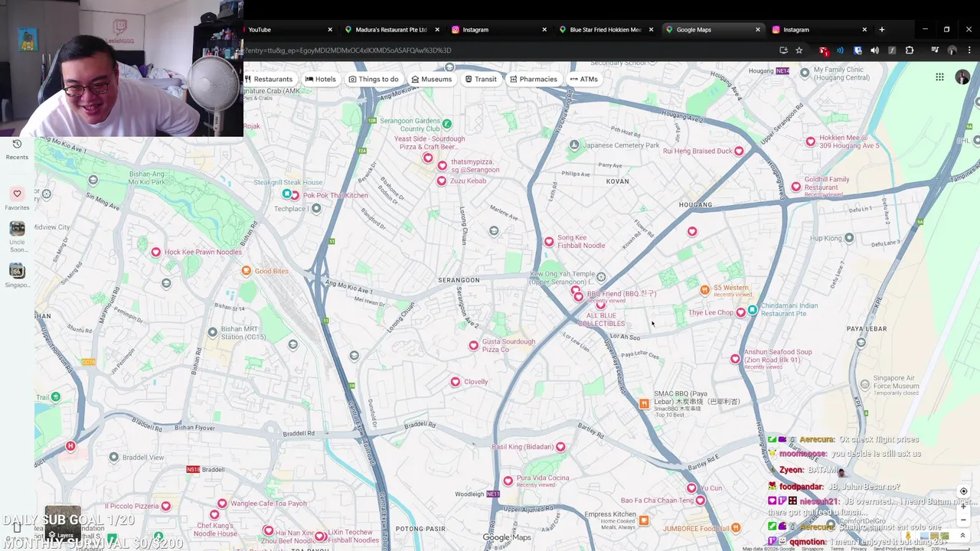Image resolution: width=980 pixels, height=551 pixels.
Task: Open the Chrome profile avatar
Action: (952, 51)
